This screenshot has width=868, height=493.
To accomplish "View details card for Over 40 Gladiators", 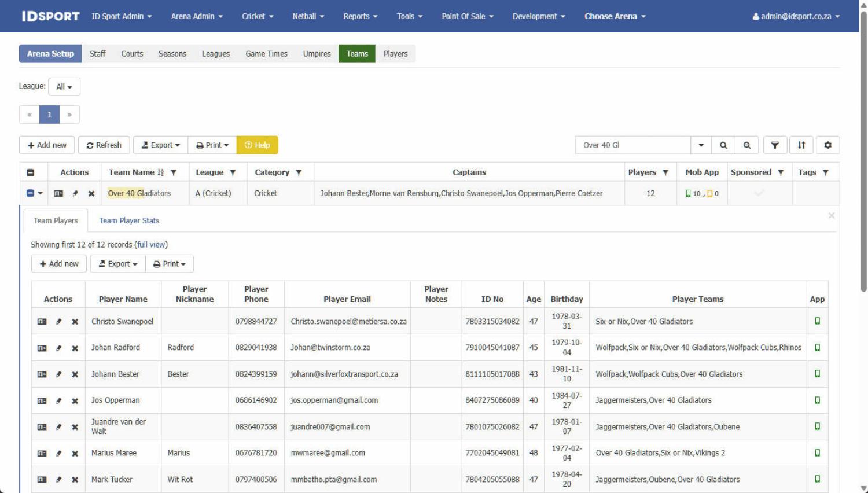I will click(x=58, y=193).
